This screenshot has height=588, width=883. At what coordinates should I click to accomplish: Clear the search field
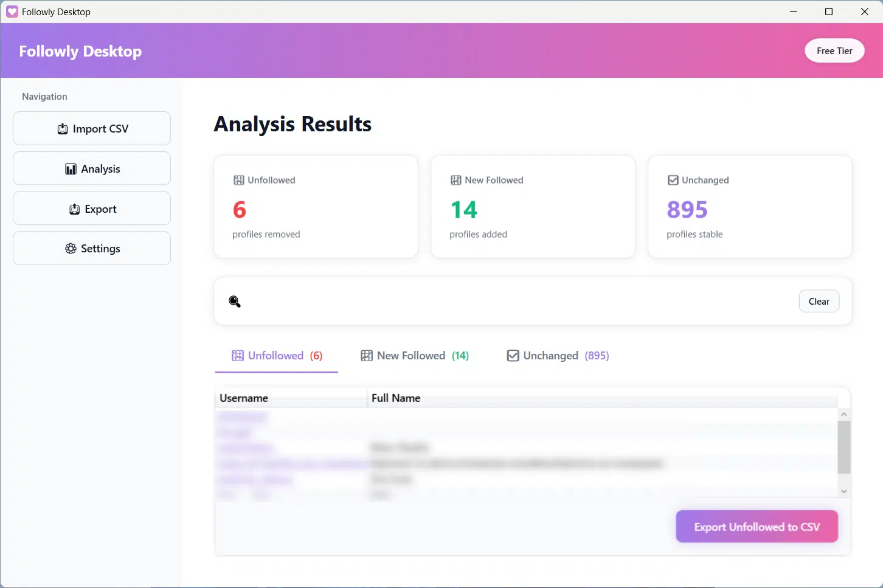819,302
